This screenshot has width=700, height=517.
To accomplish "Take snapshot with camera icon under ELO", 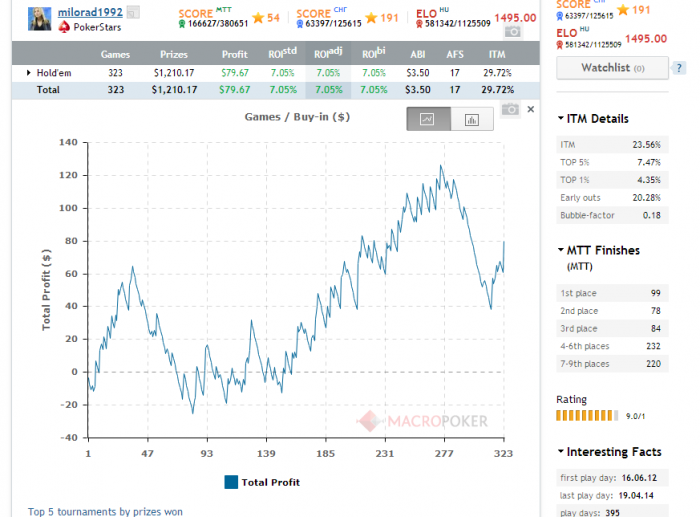I will [x=512, y=32].
